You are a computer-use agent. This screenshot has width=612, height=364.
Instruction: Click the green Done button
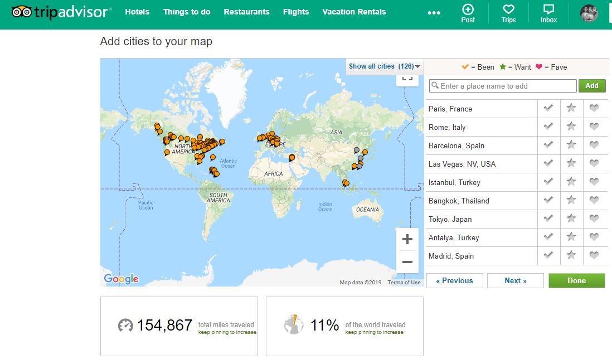[x=576, y=280]
